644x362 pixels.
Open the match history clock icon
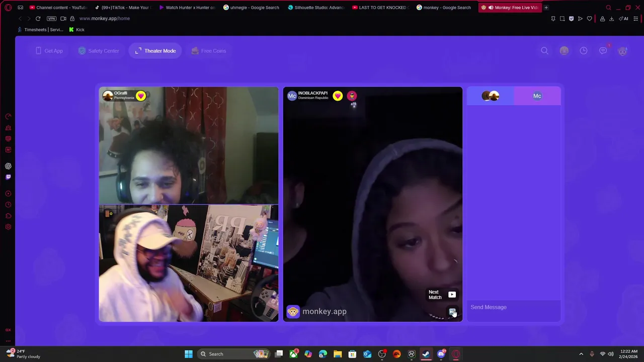pos(584,51)
